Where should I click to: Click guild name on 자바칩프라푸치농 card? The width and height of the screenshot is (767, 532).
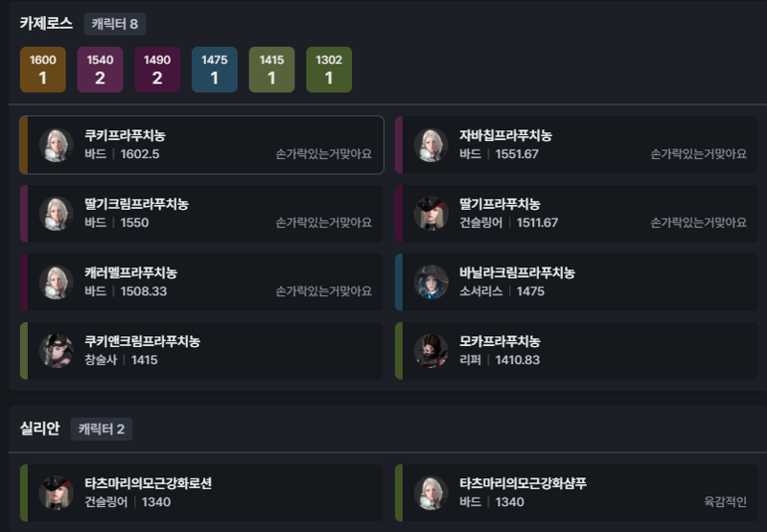coord(698,154)
